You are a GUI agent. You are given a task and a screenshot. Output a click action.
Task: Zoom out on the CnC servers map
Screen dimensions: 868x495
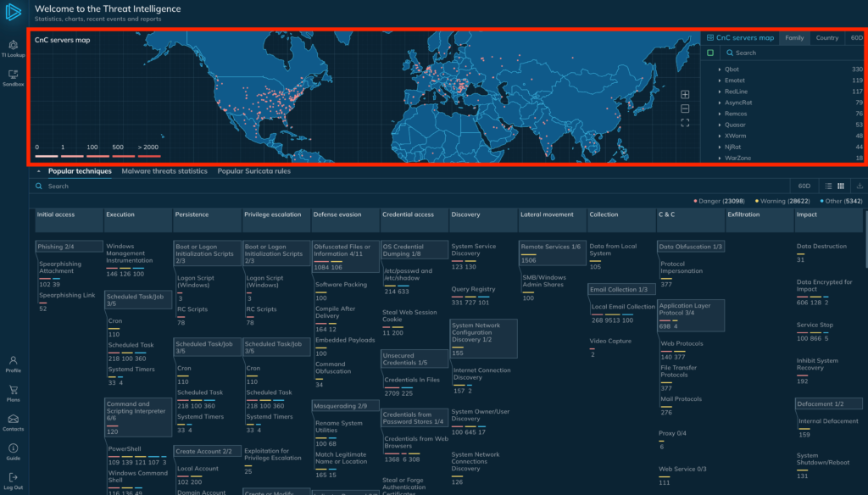point(685,108)
